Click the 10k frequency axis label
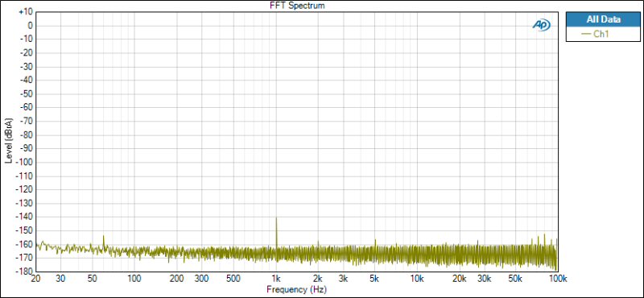644x298 pixels. click(417, 279)
